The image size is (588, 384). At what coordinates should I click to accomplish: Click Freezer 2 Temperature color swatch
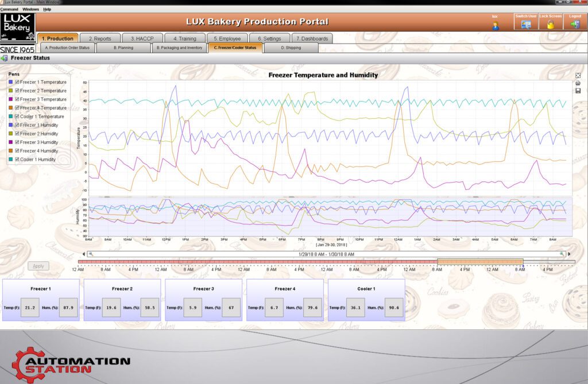(x=10, y=91)
